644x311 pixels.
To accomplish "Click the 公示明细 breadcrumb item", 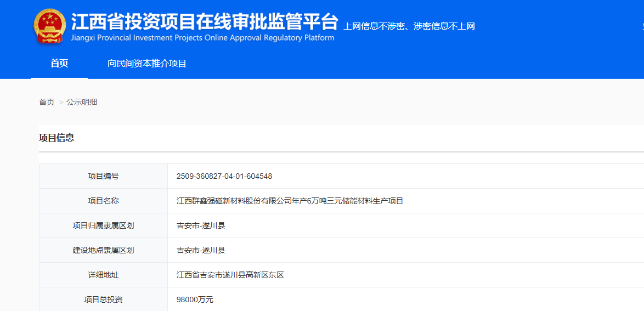I will pos(82,102).
